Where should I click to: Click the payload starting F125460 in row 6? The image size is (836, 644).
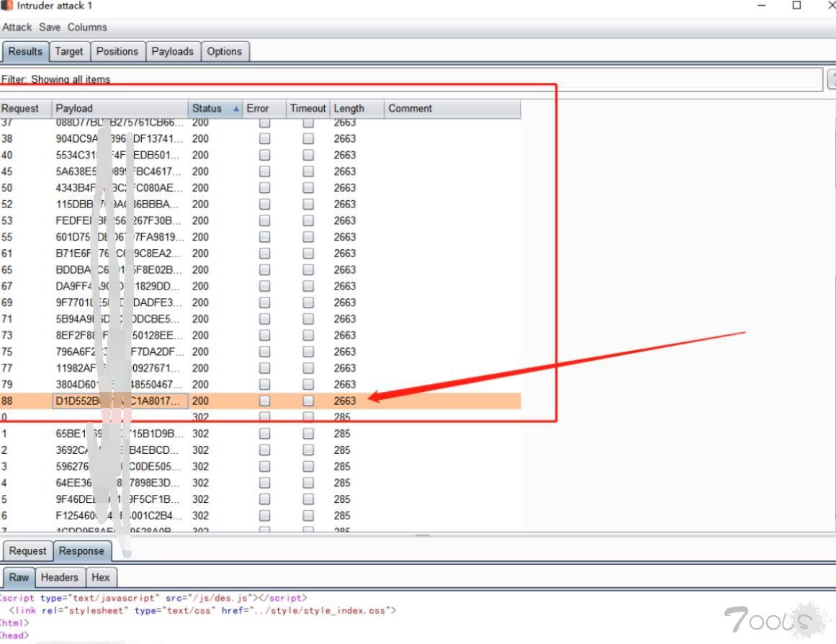pyautogui.click(x=120, y=516)
